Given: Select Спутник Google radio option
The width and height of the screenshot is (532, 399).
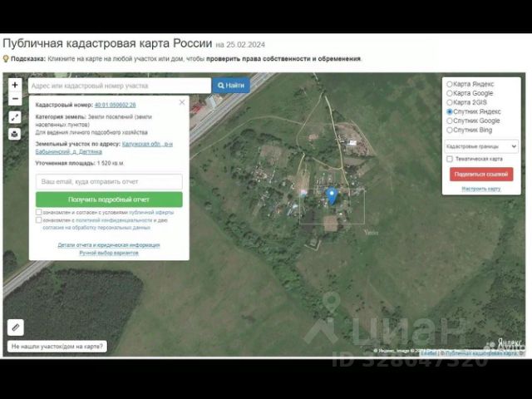Looking at the screenshot, I should point(450,121).
